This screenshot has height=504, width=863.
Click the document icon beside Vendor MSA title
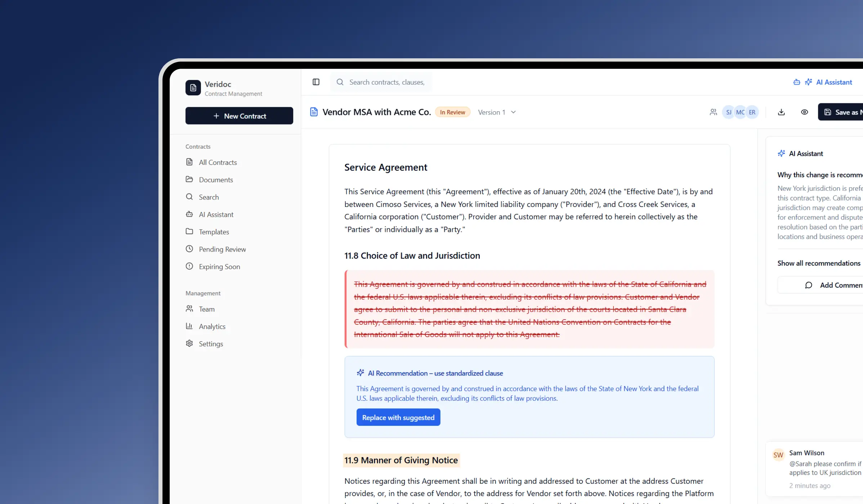[314, 112]
